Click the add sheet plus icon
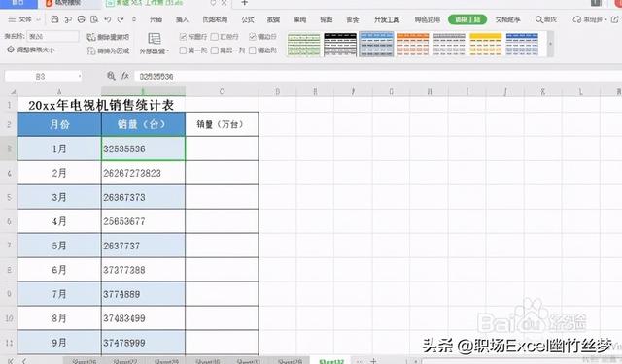 [373, 361]
